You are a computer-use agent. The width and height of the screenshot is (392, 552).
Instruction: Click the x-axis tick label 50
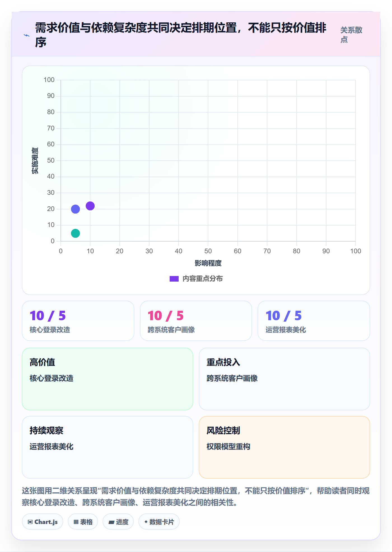pyautogui.click(x=208, y=251)
